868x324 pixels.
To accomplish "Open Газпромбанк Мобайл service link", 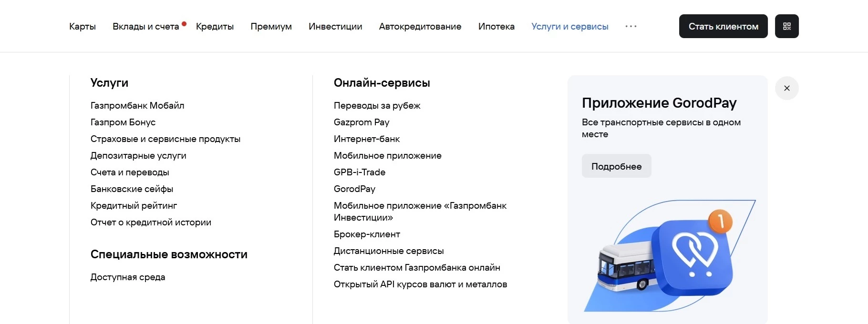I will (x=137, y=105).
